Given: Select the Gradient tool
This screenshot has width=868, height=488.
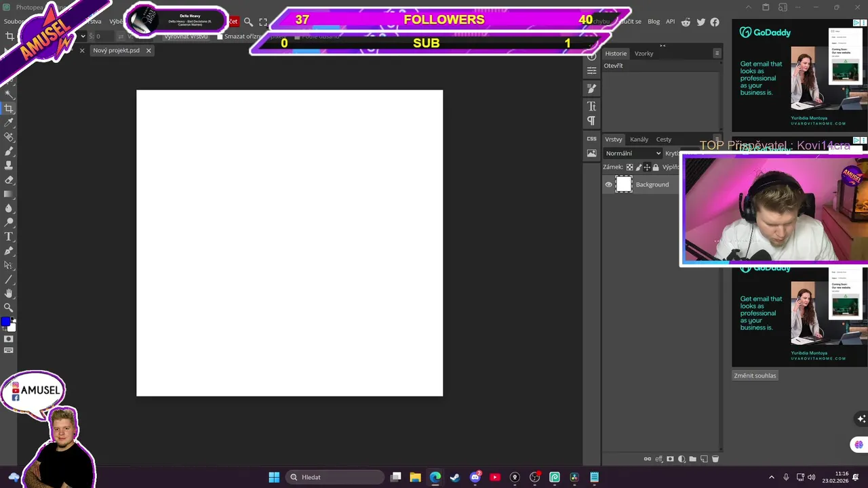Looking at the screenshot, I should click(9, 194).
